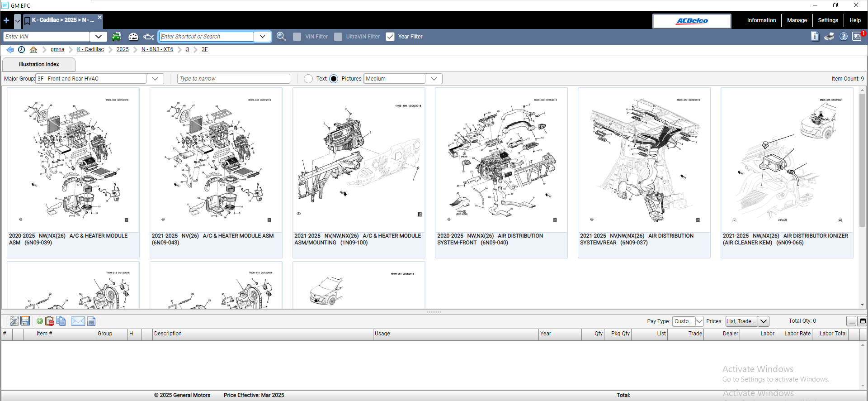The width and height of the screenshot is (868, 401).
Task: Save the parts list with floppy icon
Action: [x=25, y=321]
